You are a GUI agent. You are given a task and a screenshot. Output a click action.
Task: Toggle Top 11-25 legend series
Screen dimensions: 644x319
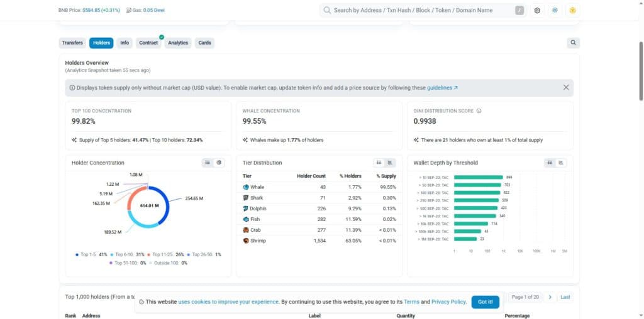[x=165, y=254]
